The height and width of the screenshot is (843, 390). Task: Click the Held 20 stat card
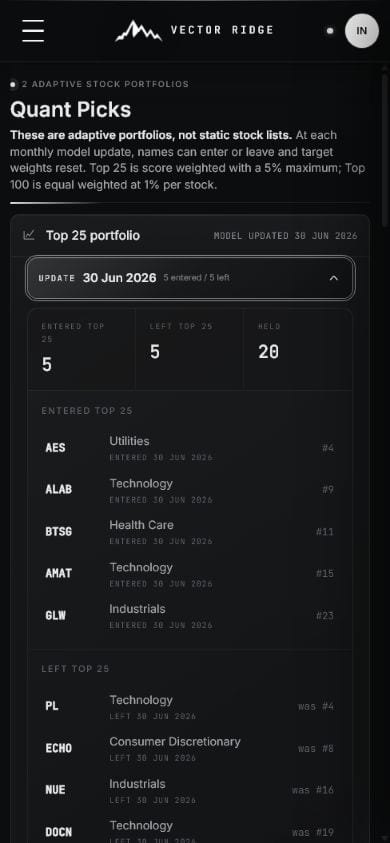pyautogui.click(x=298, y=349)
